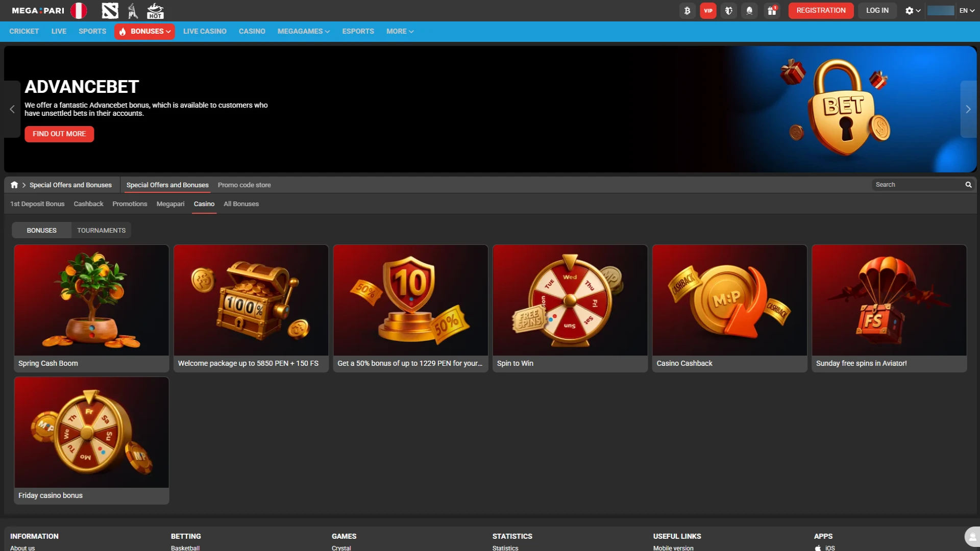
Task: Open the settings gear dropdown
Action: click(x=913, y=11)
